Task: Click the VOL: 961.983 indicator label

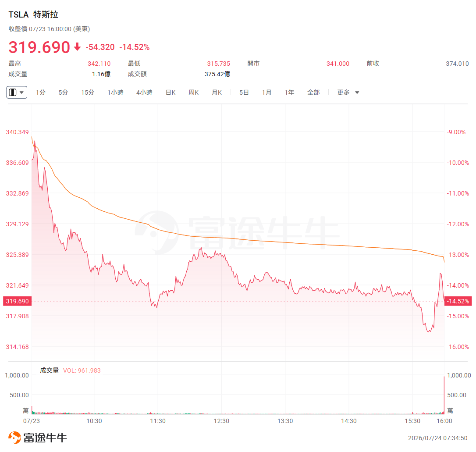Action: pyautogui.click(x=82, y=370)
